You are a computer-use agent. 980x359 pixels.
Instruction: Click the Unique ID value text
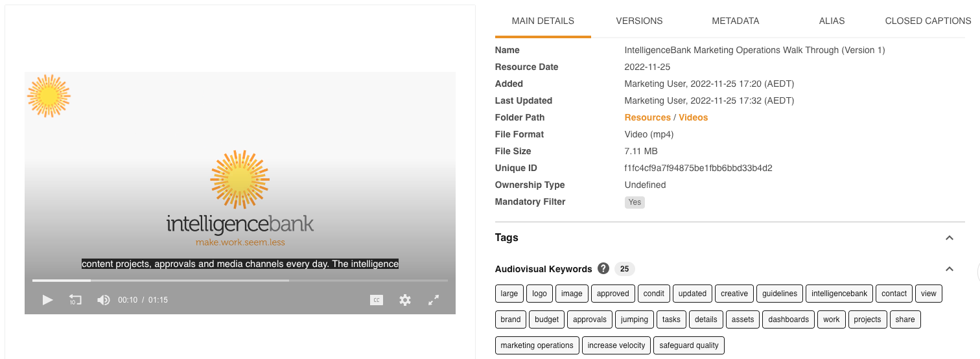(698, 168)
